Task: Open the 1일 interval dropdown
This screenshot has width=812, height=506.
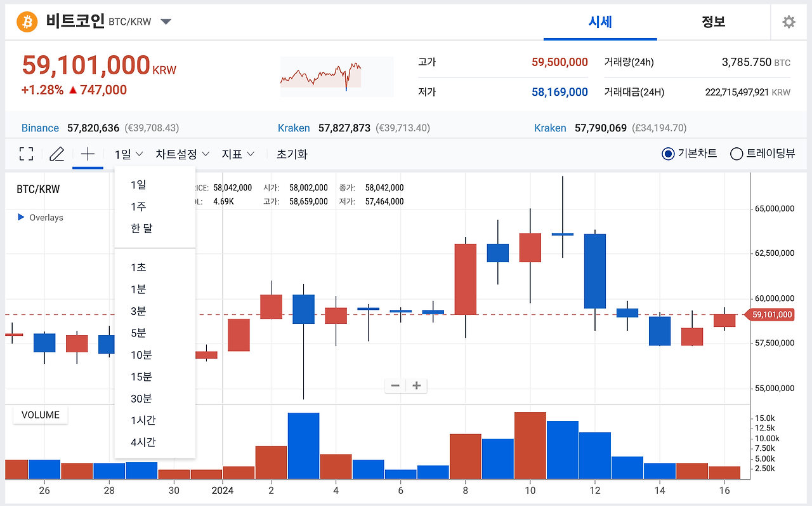Action: click(129, 154)
